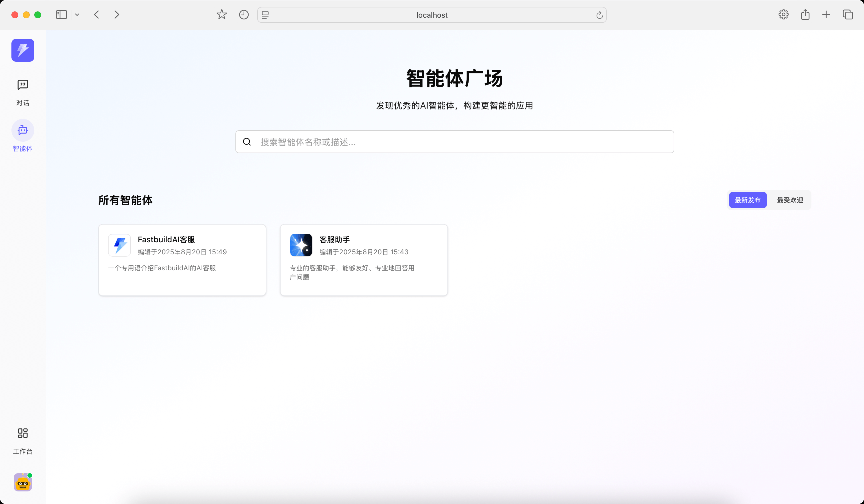This screenshot has width=864, height=504.
Task: Click the purple lightning app logo
Action: click(23, 50)
